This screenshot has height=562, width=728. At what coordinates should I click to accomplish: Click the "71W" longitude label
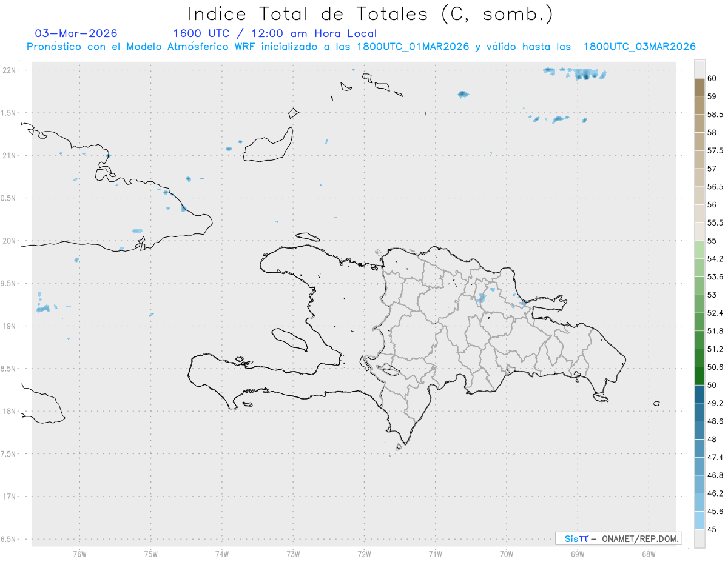435,554
